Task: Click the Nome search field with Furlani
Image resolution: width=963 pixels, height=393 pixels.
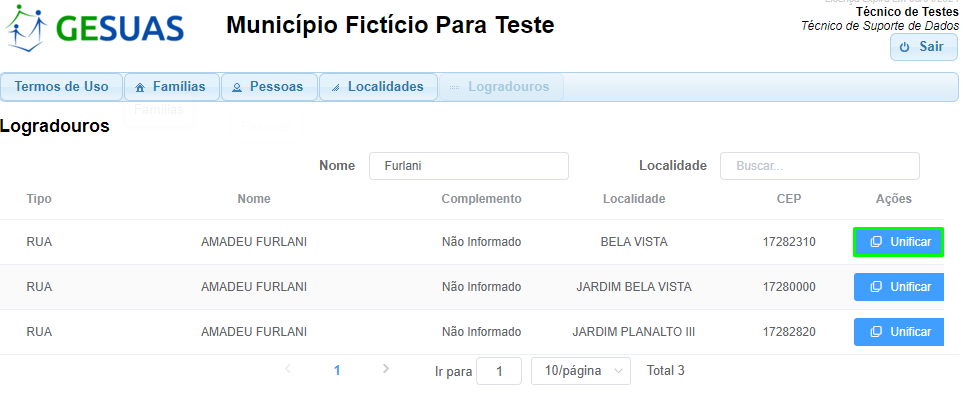Action: [x=469, y=166]
